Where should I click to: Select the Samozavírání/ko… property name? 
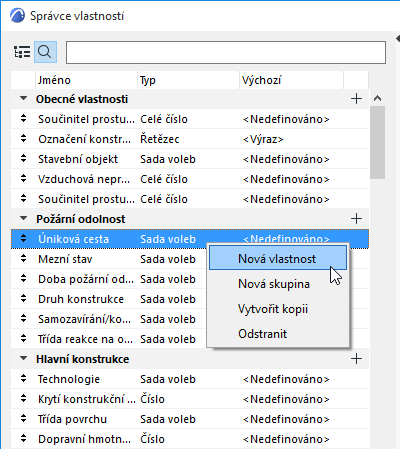pos(84,319)
